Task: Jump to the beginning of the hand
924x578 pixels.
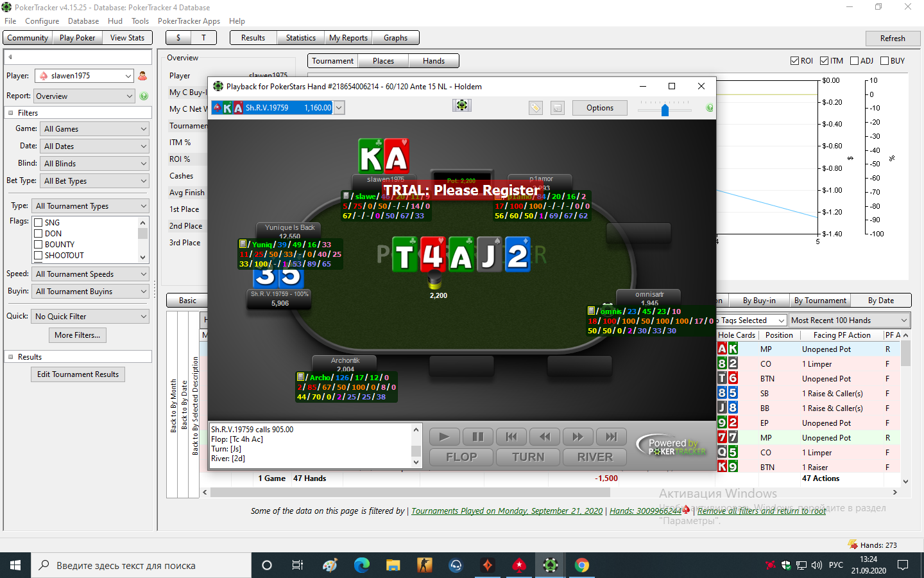Action: [x=511, y=437]
